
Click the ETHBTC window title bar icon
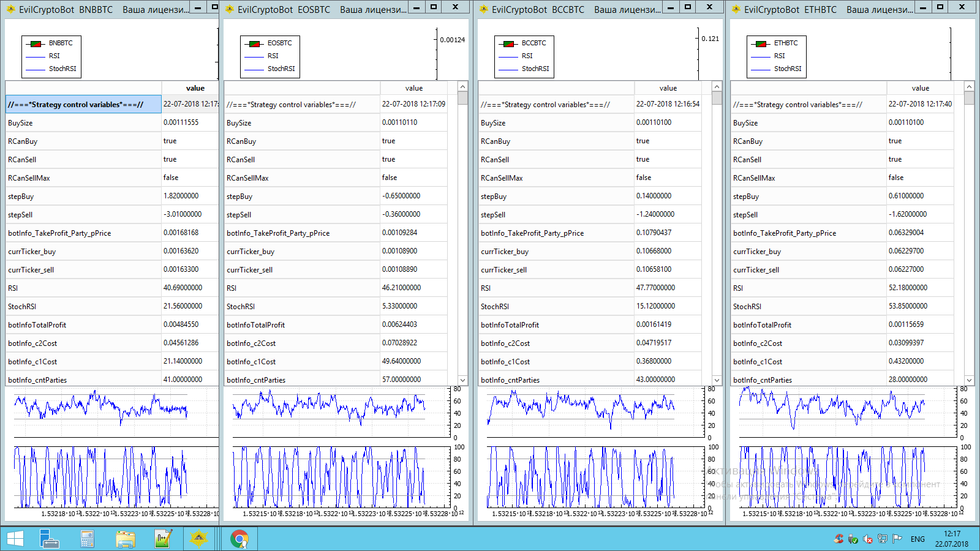736,9
